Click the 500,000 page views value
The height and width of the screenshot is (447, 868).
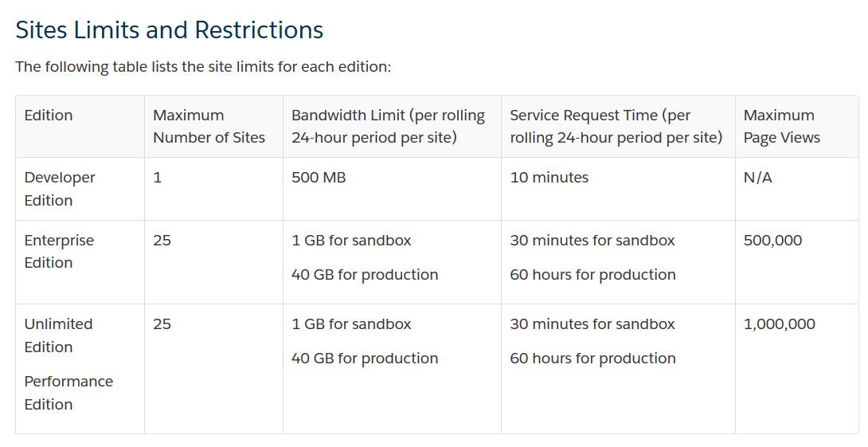[772, 240]
